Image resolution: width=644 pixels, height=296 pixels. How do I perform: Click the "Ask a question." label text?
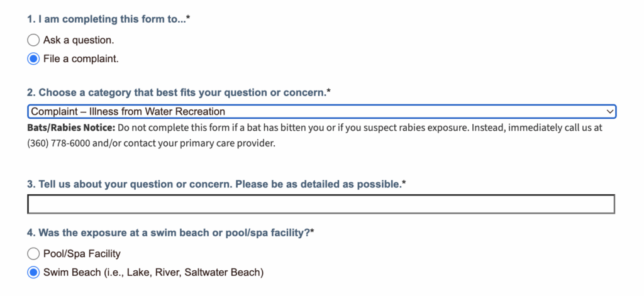(x=79, y=40)
